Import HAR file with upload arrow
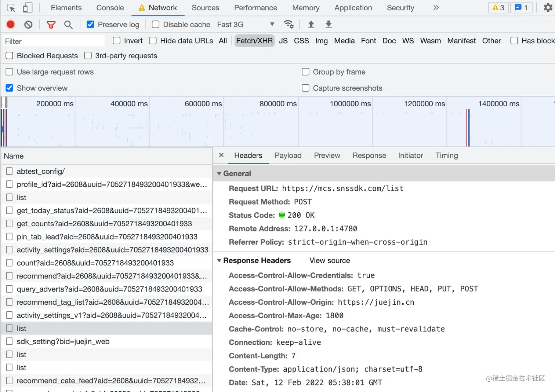The height and width of the screenshot is (392, 555). pos(311,24)
